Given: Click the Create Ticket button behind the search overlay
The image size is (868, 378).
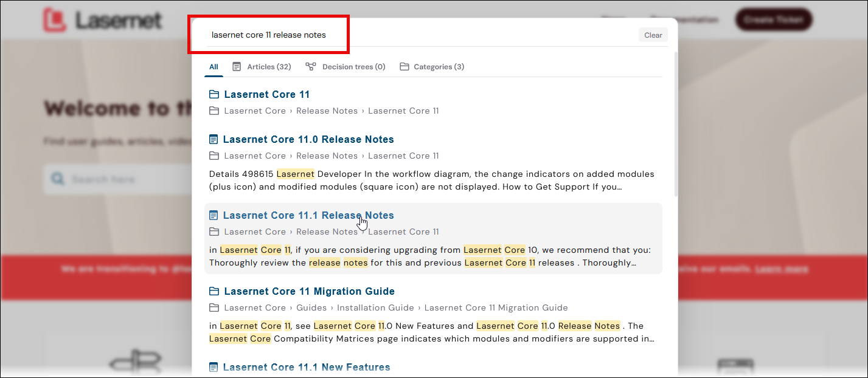Looking at the screenshot, I should 774,19.
